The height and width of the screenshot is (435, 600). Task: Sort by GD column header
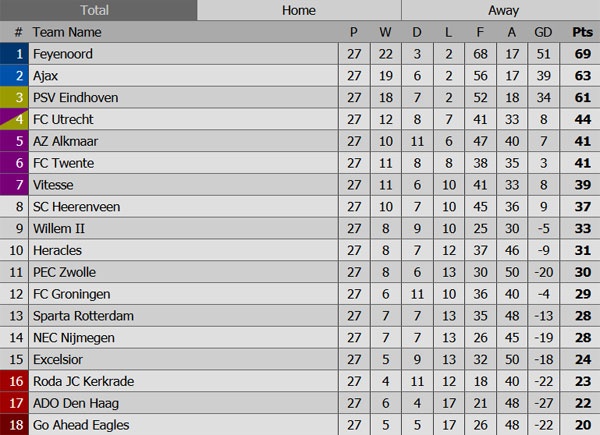click(x=545, y=32)
